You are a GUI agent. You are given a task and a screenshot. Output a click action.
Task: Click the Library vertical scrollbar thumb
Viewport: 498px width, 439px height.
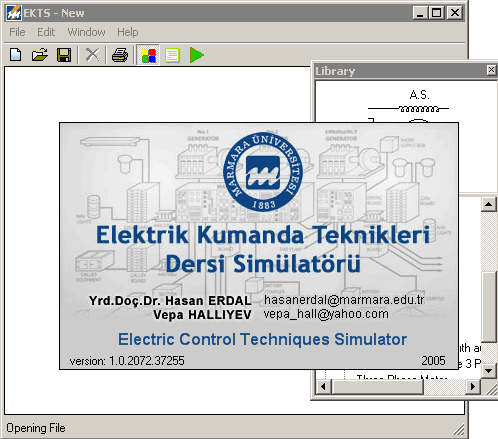pyautogui.click(x=489, y=307)
